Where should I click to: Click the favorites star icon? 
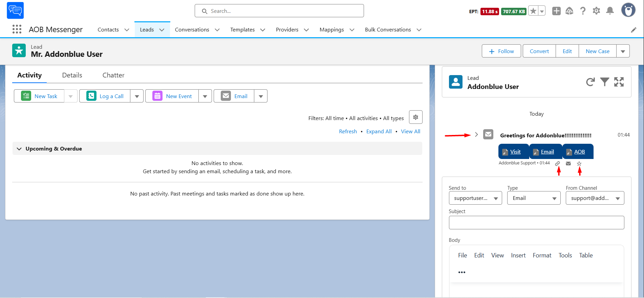click(x=533, y=11)
